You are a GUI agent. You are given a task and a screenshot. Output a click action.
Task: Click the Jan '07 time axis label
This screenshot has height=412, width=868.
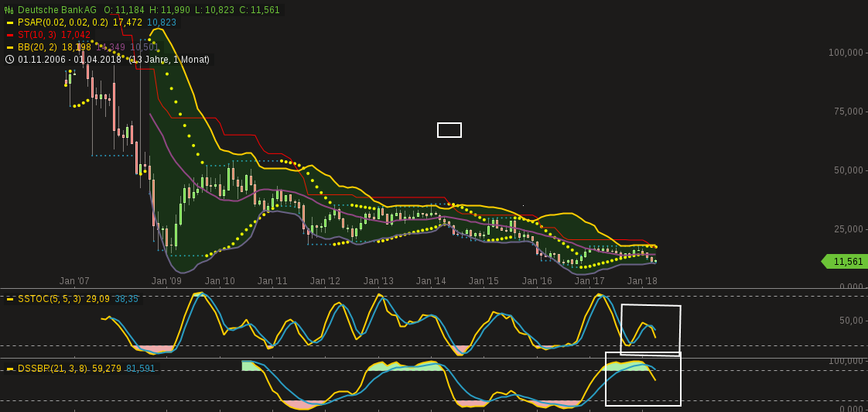point(74,281)
